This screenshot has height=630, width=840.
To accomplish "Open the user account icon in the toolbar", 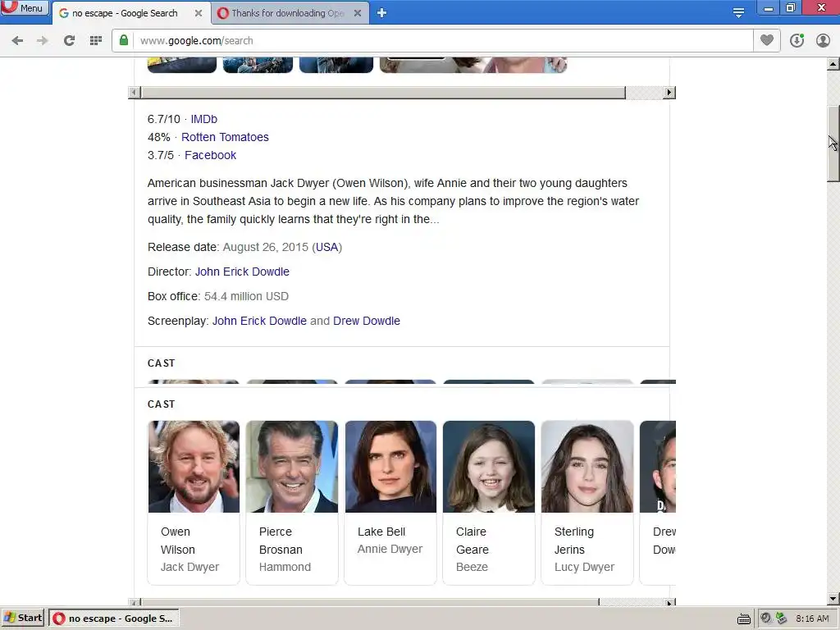I will [823, 40].
